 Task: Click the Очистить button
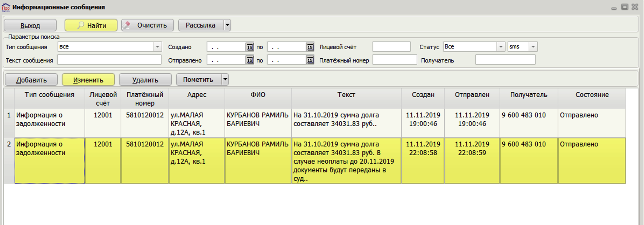[x=148, y=25]
